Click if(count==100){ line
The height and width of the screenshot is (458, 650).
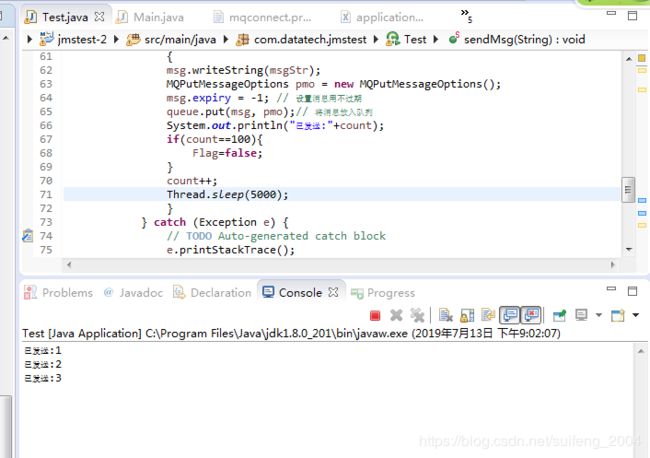(x=214, y=139)
